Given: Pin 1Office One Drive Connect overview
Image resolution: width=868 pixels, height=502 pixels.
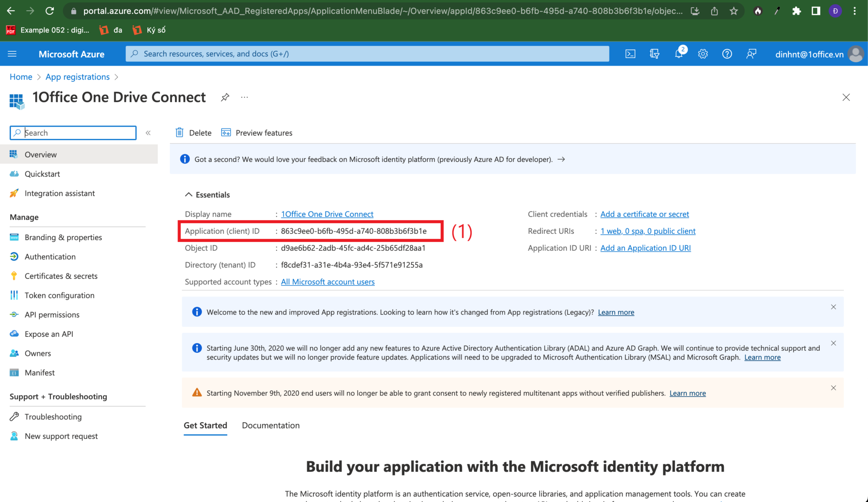Looking at the screenshot, I should (225, 97).
